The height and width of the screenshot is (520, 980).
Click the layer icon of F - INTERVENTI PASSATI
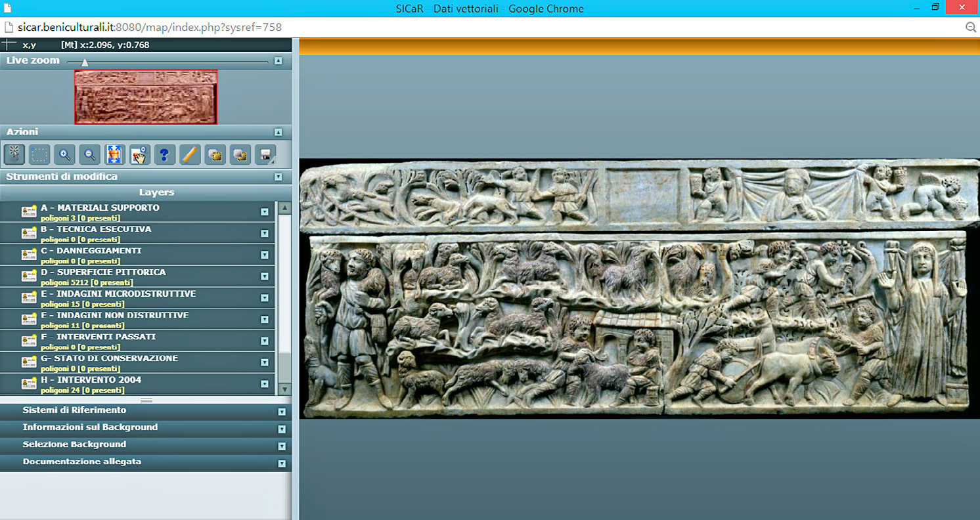[x=29, y=341]
